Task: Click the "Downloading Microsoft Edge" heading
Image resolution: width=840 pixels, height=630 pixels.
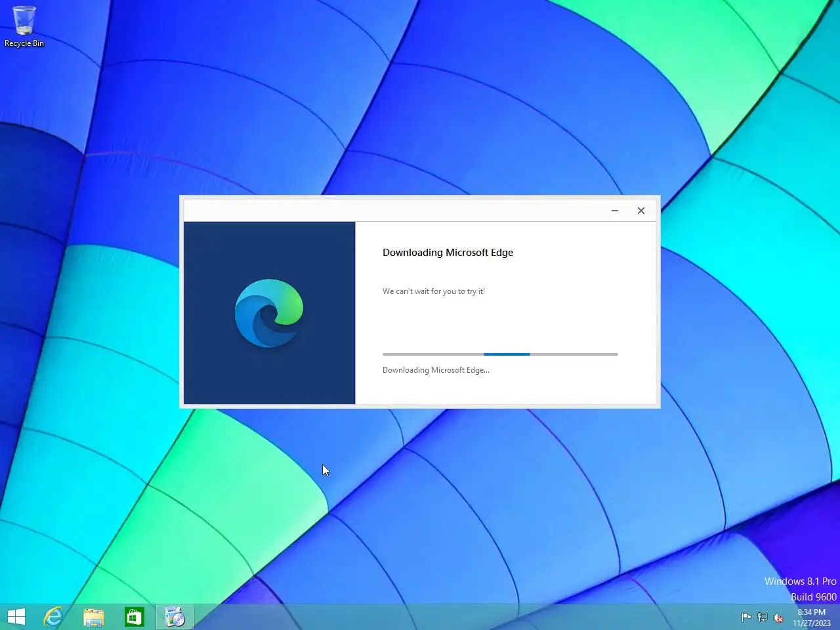Action: click(448, 253)
